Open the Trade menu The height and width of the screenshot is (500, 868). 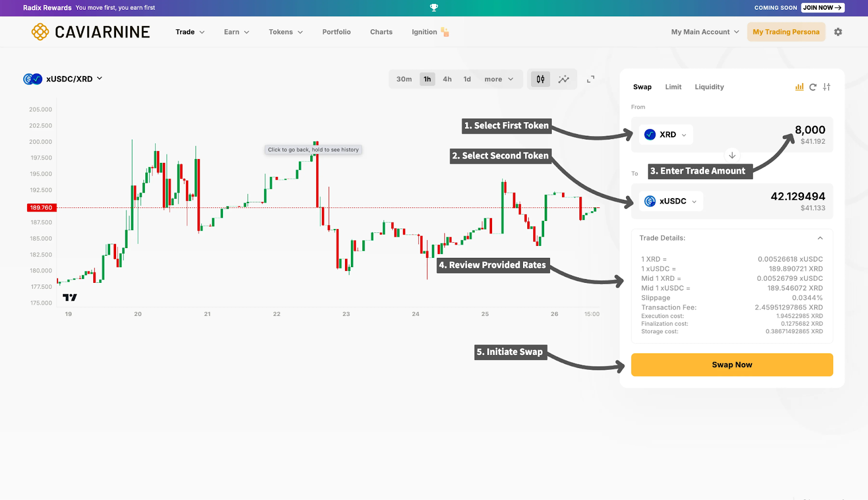coord(190,32)
